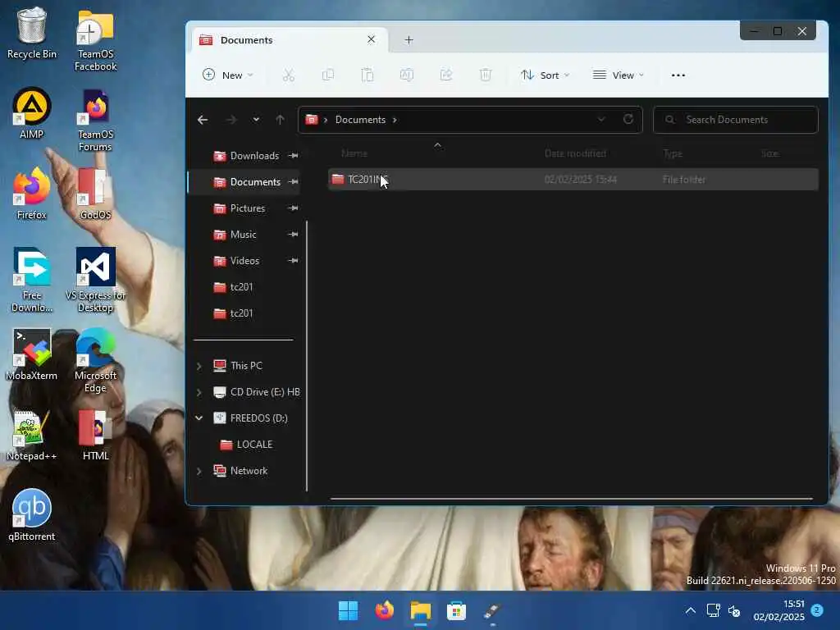
Task: Open the See more ellipsis menu
Action: (678, 75)
